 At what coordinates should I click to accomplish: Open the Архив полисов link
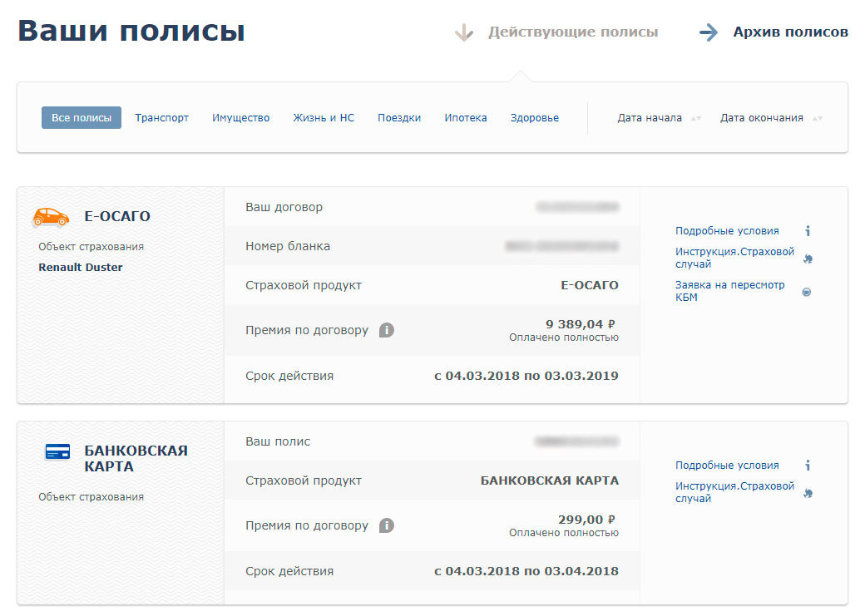pos(790,32)
